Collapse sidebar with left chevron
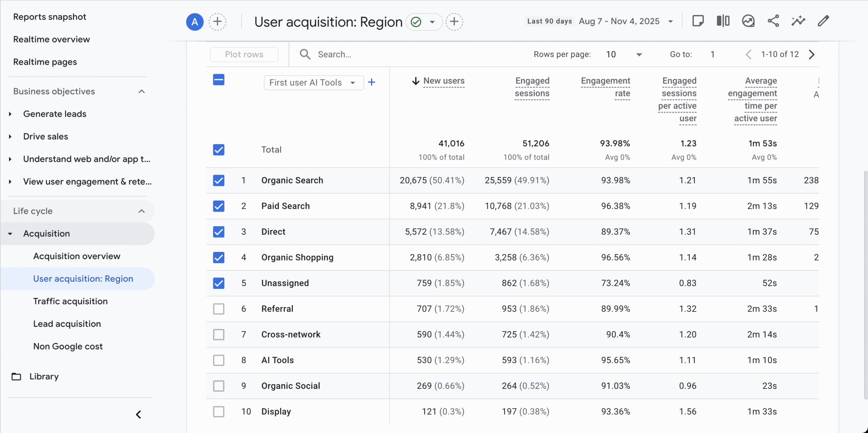Screen dimensions: 868x433 tap(138, 414)
